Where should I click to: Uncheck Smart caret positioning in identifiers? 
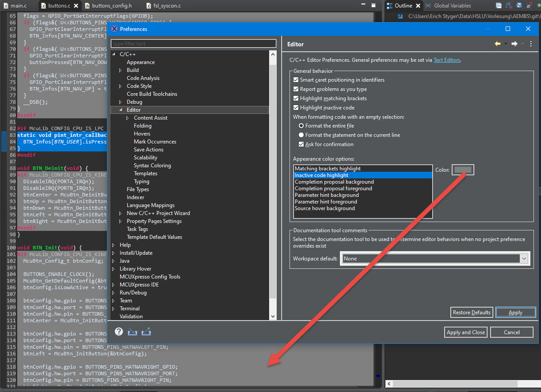(296, 80)
